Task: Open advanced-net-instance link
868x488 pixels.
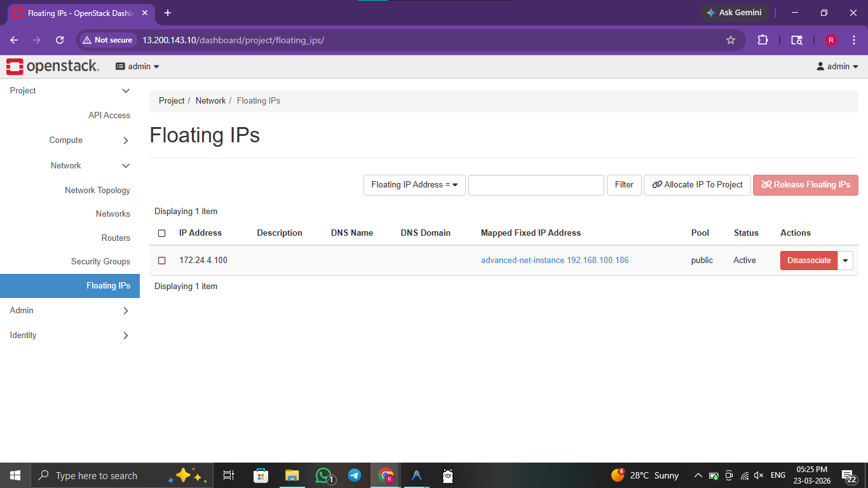Action: 555,260
